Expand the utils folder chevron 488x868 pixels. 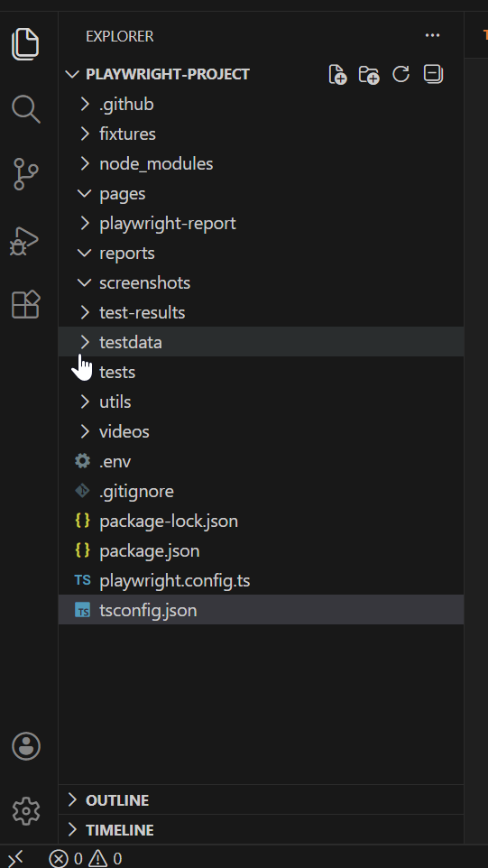[85, 402]
